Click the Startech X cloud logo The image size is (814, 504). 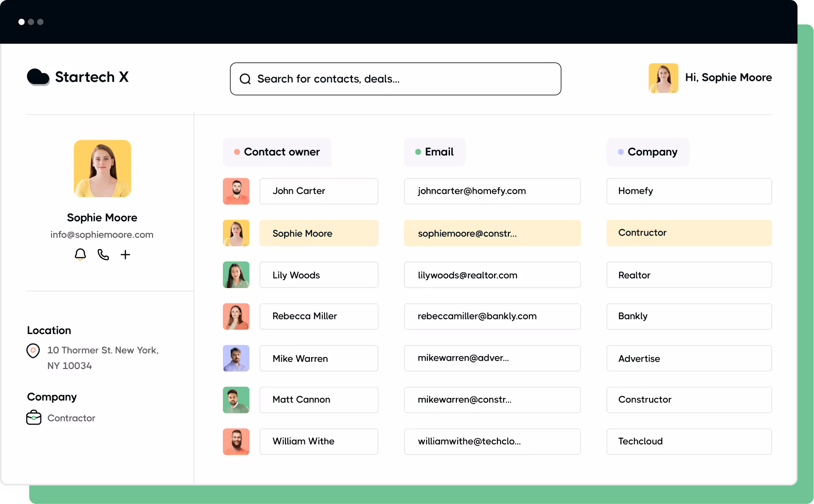pos(39,77)
